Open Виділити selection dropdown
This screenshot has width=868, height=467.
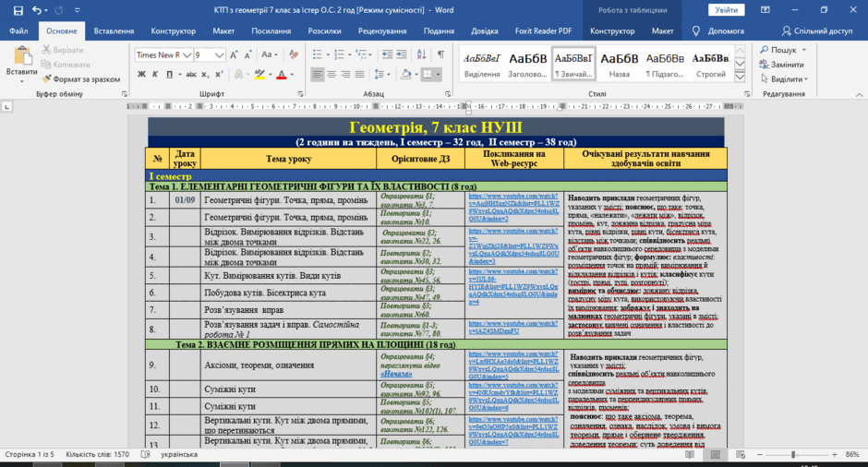[784, 79]
